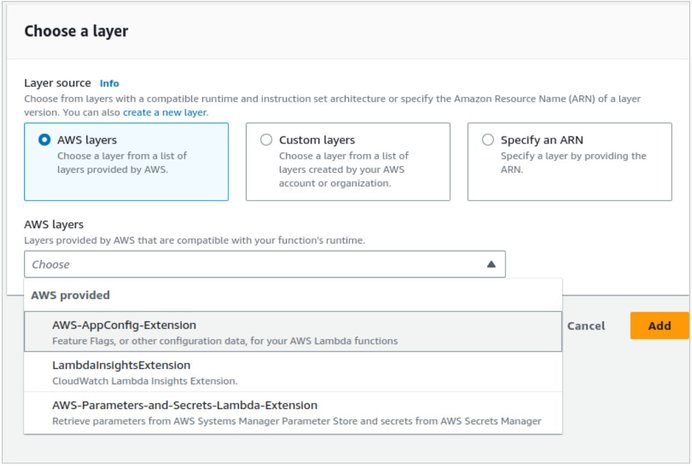Click the Specify an ARN card description

point(573,162)
